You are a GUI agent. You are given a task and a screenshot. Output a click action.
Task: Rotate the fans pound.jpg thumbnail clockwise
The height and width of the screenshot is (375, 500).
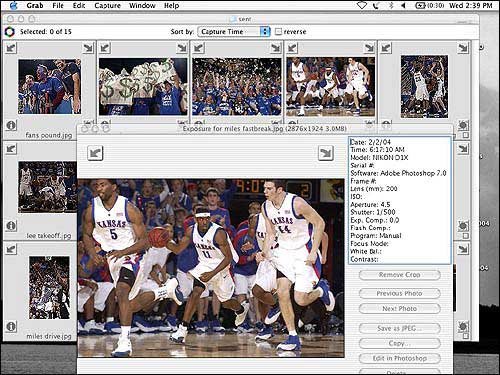(x=88, y=48)
